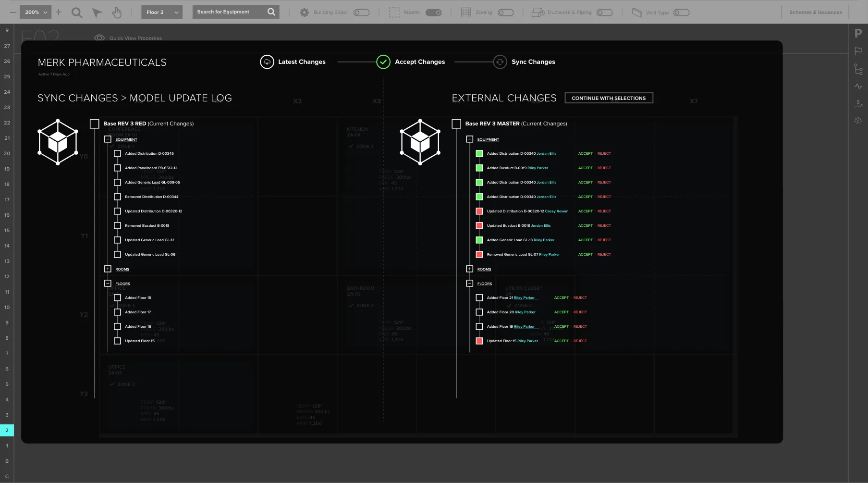Viewport: 868px width, 483px height.
Task: Select the hand pan tool
Action: tap(117, 12)
